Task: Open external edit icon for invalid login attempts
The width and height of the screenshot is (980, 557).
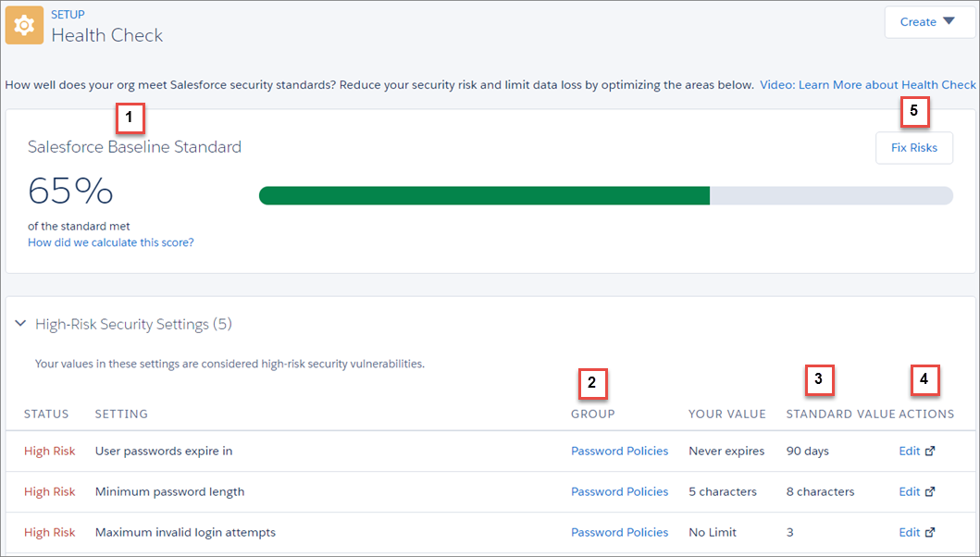Action: tap(930, 532)
